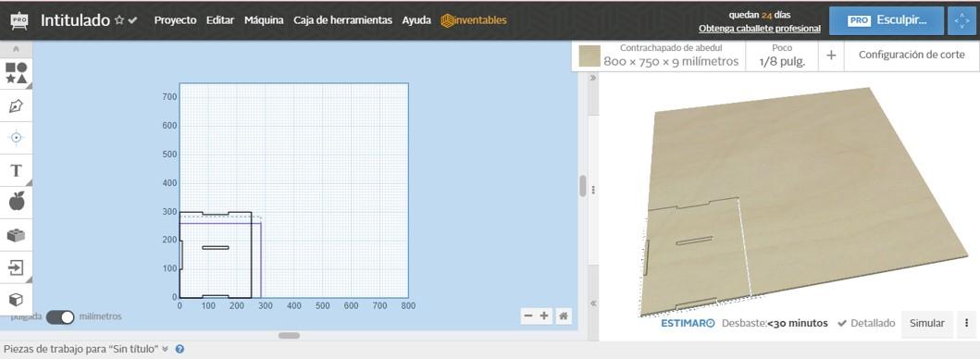Collapse the left toolbar with up chevron
The height and width of the screenshot is (359, 980).
pyautogui.click(x=17, y=49)
